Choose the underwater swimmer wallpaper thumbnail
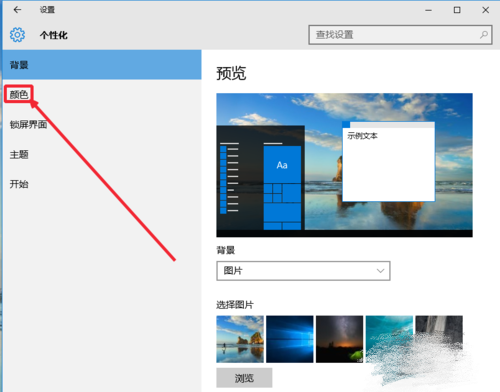500x392 pixels. click(389, 339)
